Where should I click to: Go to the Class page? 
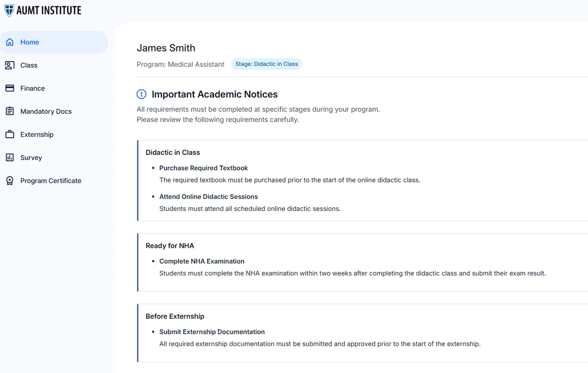pyautogui.click(x=29, y=65)
